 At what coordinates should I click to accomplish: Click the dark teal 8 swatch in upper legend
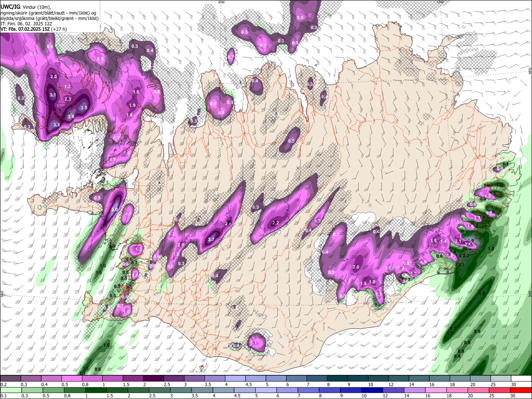point(337,379)
